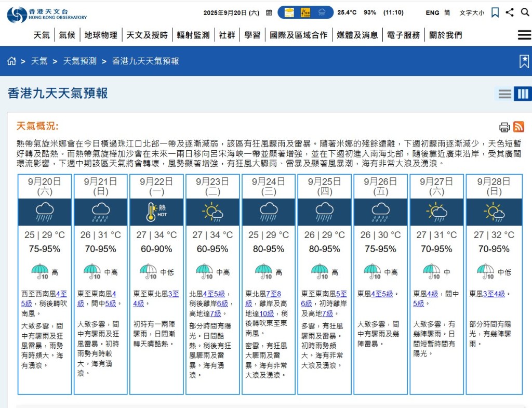Viewport: 532px width, 408px height.
Task: Open the 關於我們 menu
Action: [x=445, y=35]
